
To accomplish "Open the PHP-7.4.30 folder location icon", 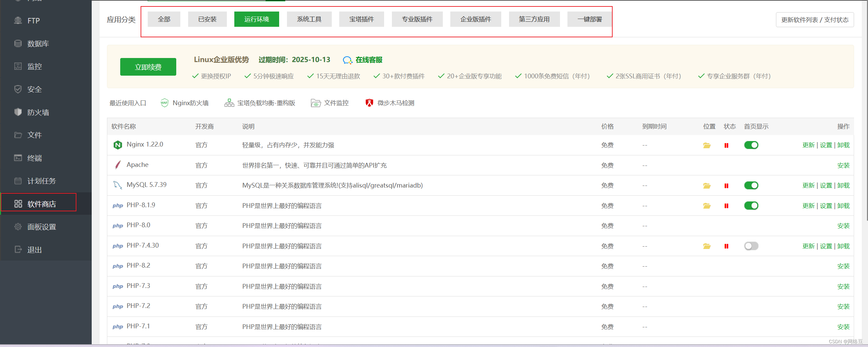I will tap(707, 246).
